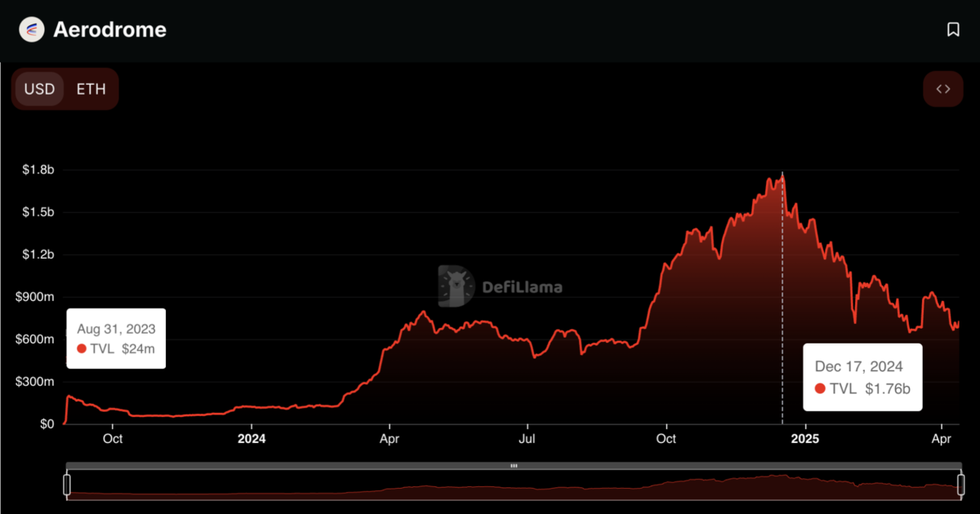Click the Apr axis label following 2024
The width and height of the screenshot is (980, 514).
point(390,439)
